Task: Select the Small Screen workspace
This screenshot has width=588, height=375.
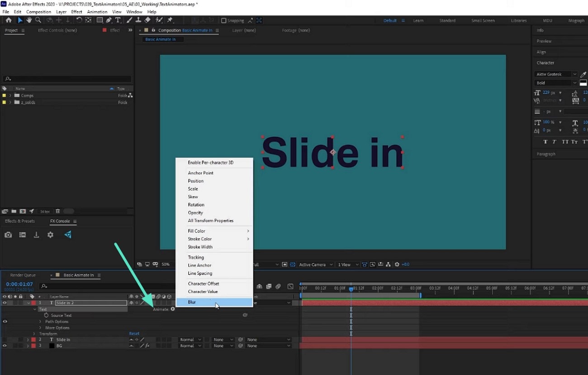Action: [483, 20]
